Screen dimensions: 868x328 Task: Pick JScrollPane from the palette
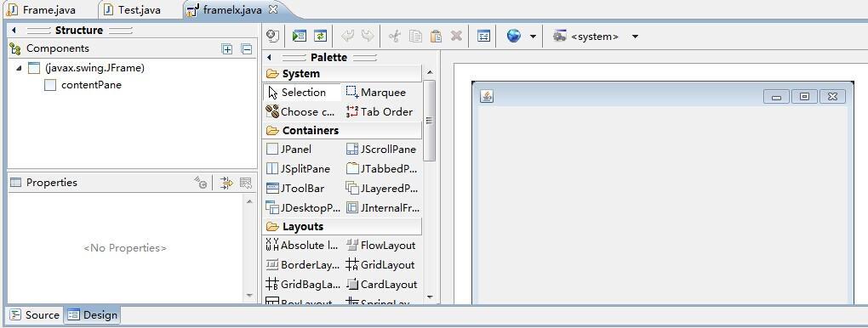click(382, 150)
